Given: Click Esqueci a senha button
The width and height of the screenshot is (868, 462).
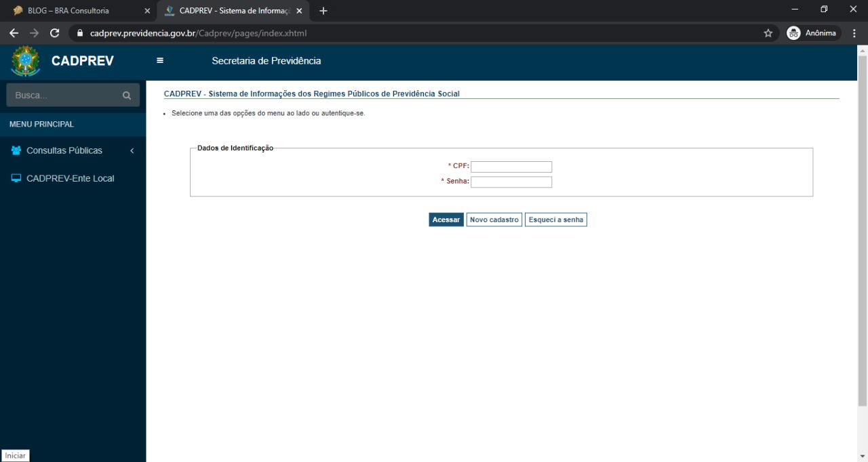Looking at the screenshot, I should click(x=556, y=219).
